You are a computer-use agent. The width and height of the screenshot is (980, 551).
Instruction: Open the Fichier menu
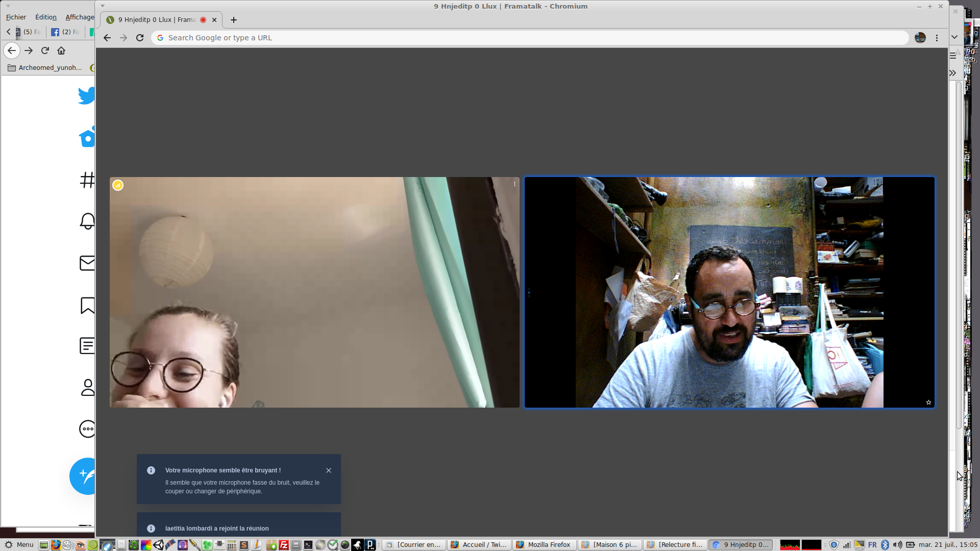tap(16, 17)
